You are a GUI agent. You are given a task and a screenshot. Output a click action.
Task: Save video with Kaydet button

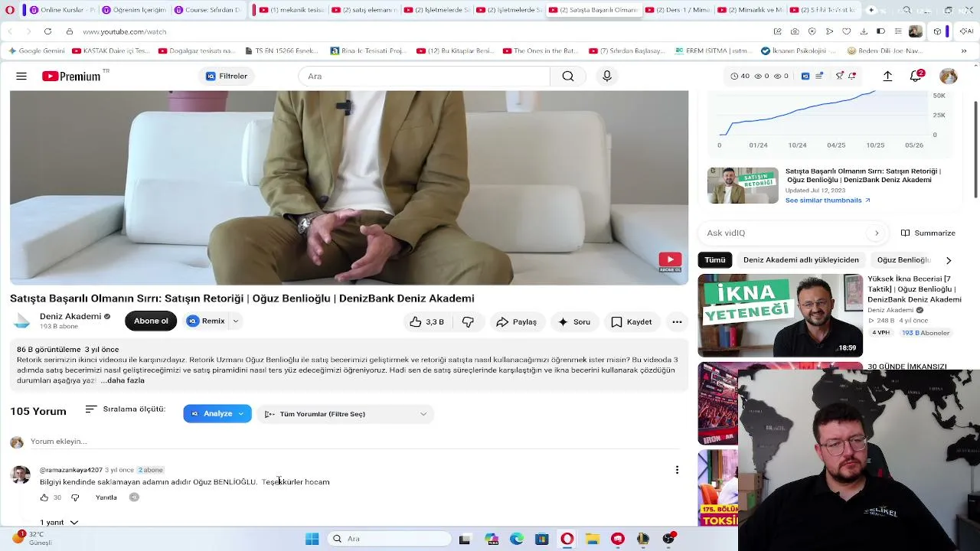point(632,322)
